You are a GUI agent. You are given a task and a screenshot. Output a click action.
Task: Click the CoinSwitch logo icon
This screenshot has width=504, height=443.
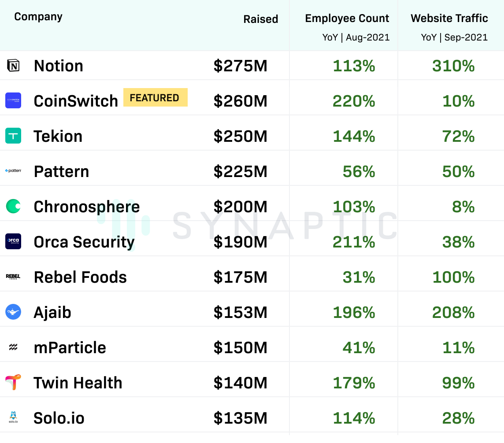click(13, 100)
